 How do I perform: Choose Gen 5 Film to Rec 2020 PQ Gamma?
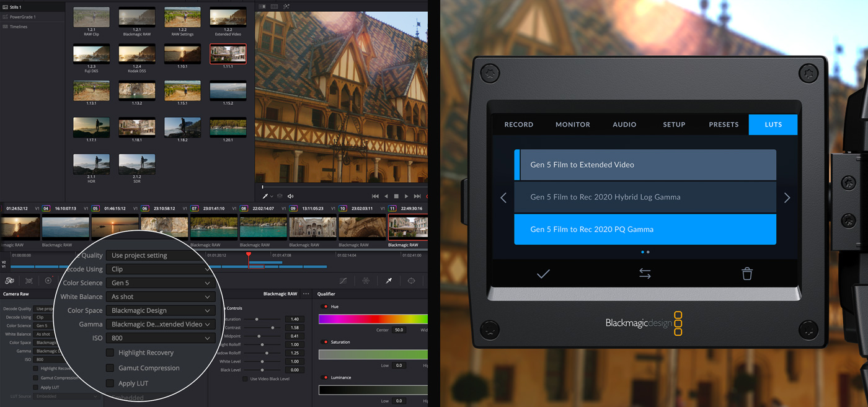(x=645, y=229)
